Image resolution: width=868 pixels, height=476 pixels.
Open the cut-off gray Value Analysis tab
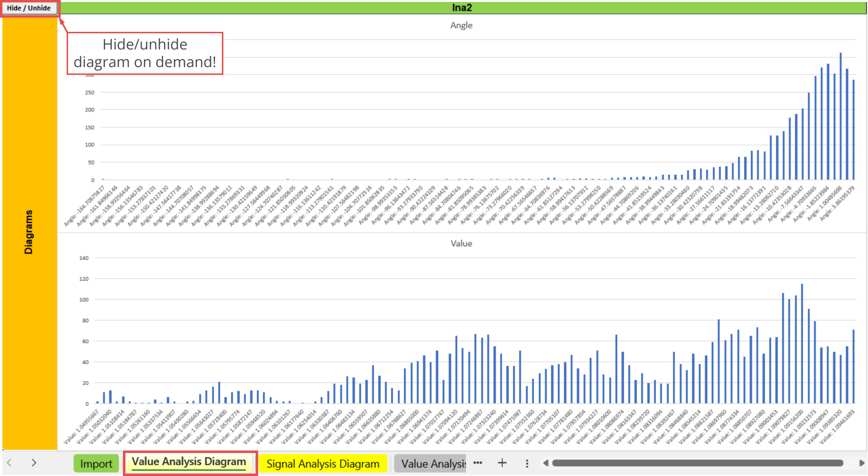[430, 463]
